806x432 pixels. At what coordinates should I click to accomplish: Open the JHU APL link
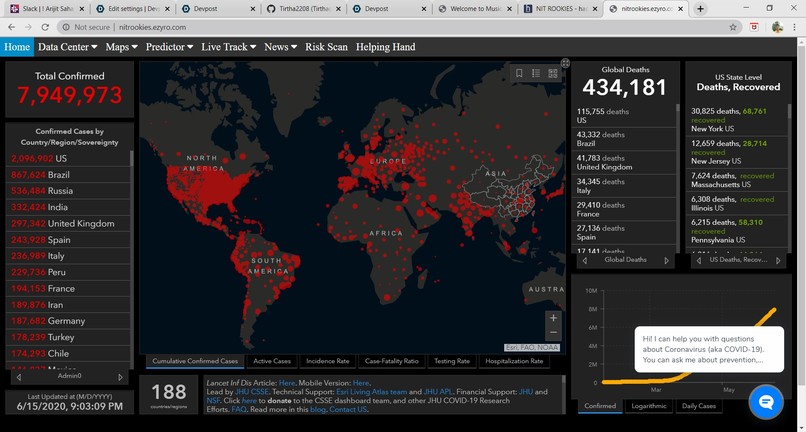coord(438,392)
